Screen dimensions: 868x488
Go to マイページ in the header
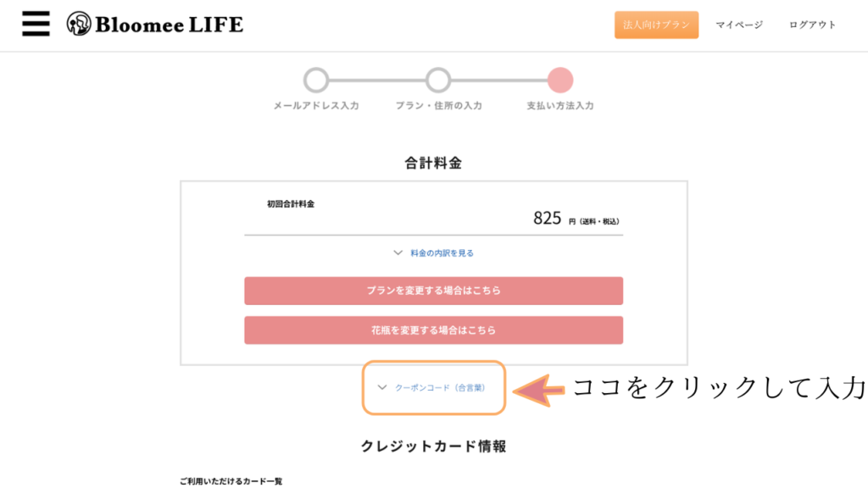pos(739,25)
